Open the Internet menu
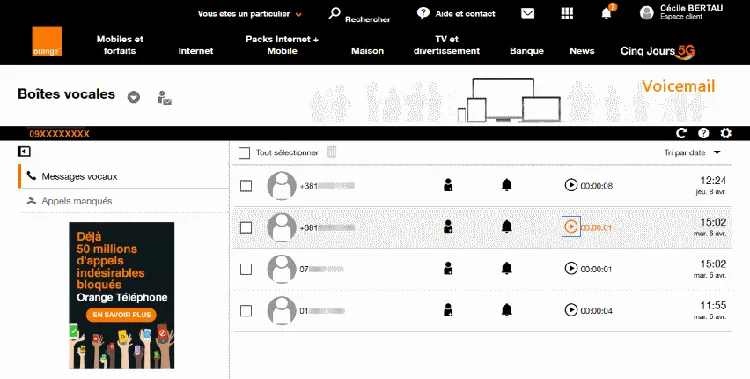The width and height of the screenshot is (750, 379). [x=196, y=51]
